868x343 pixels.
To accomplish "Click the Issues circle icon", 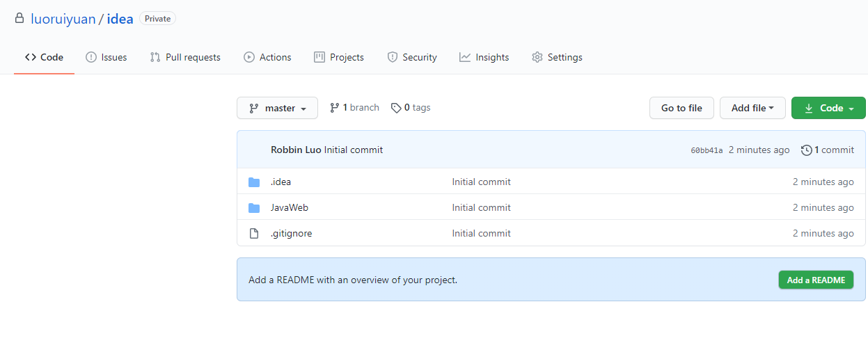I will coord(91,57).
